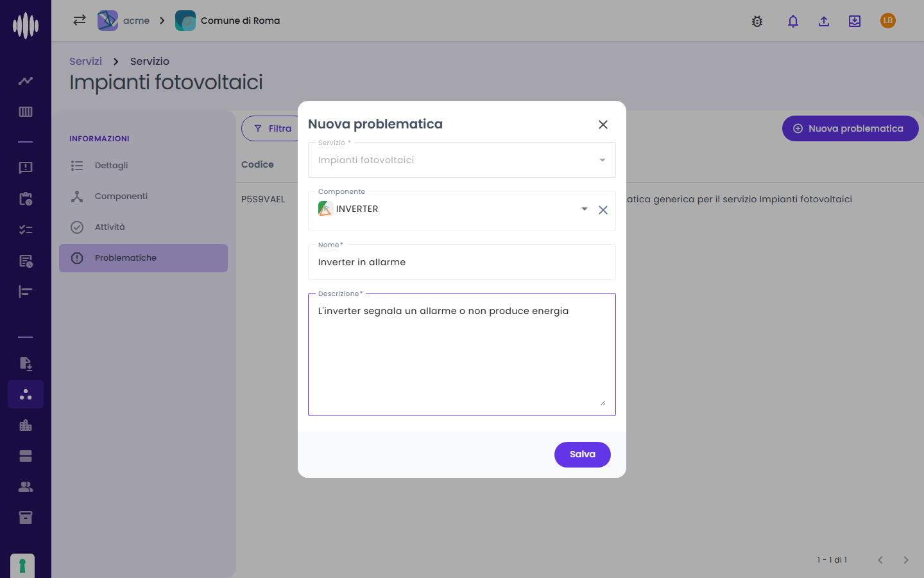Click the download inbox icon in top bar

point(855,21)
